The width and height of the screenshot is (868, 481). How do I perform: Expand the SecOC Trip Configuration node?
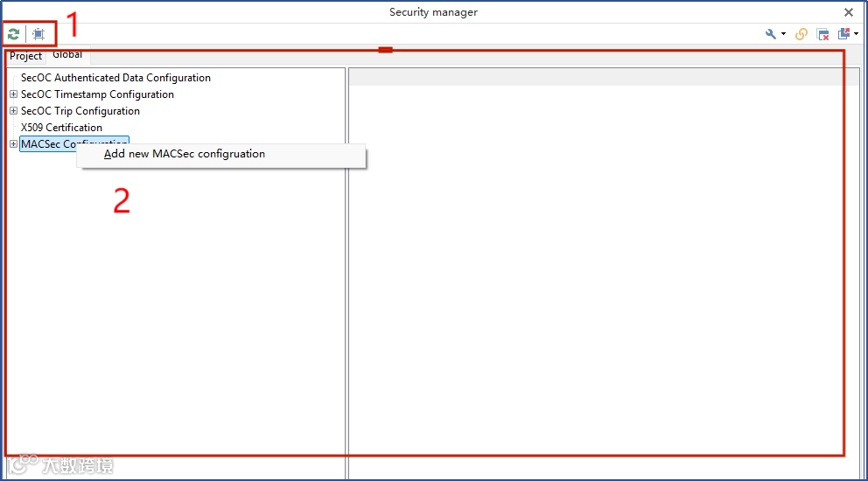click(13, 111)
